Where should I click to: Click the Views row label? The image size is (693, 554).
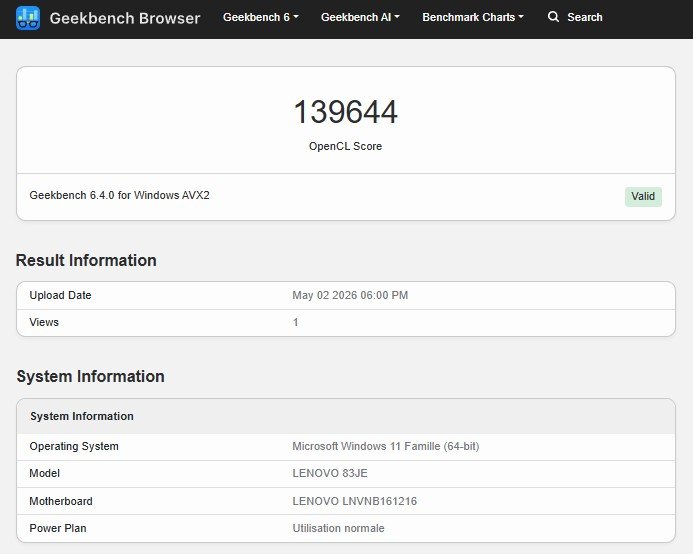[x=44, y=322]
